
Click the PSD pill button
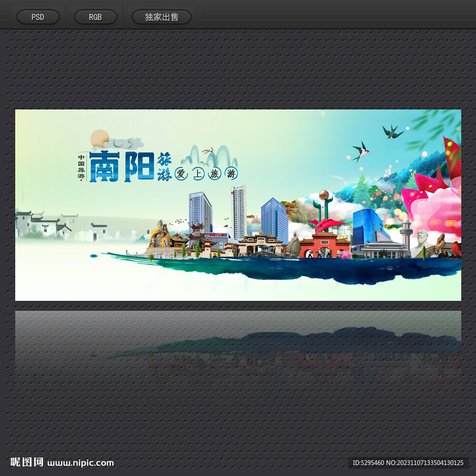38,17
